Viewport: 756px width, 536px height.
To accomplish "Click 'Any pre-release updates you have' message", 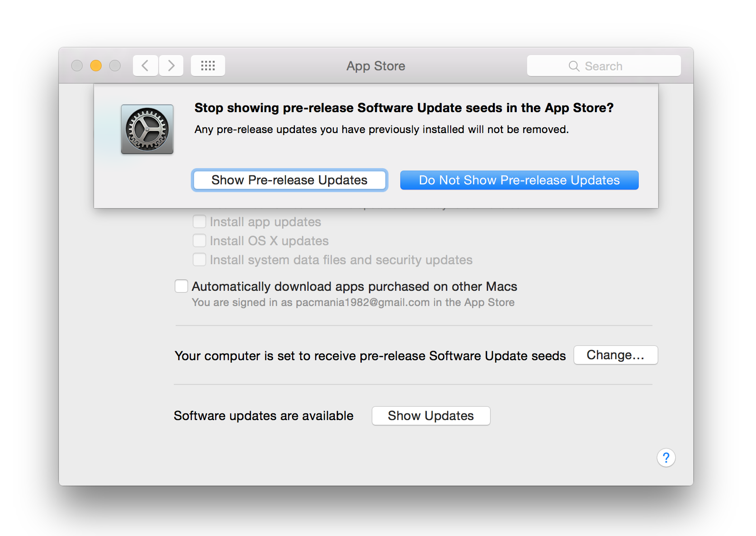I will [381, 129].
